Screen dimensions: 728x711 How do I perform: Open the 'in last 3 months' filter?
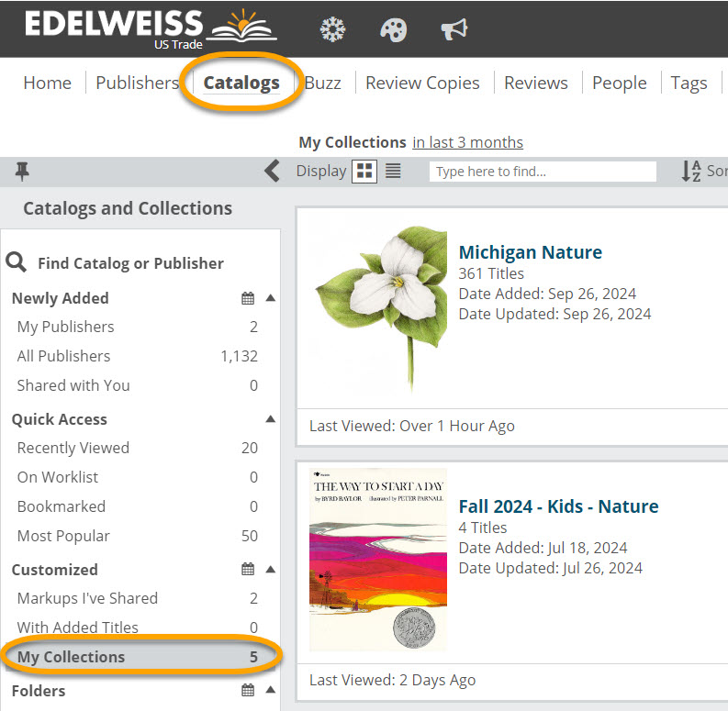click(x=467, y=142)
